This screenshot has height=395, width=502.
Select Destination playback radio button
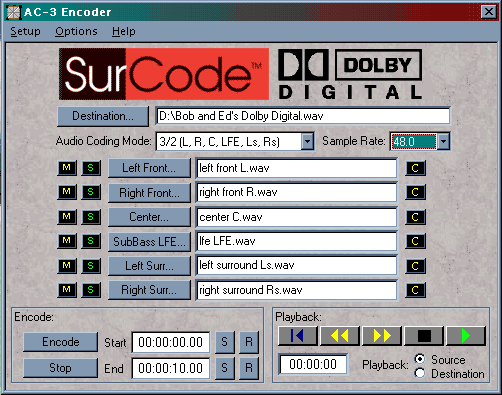pyautogui.click(x=420, y=373)
